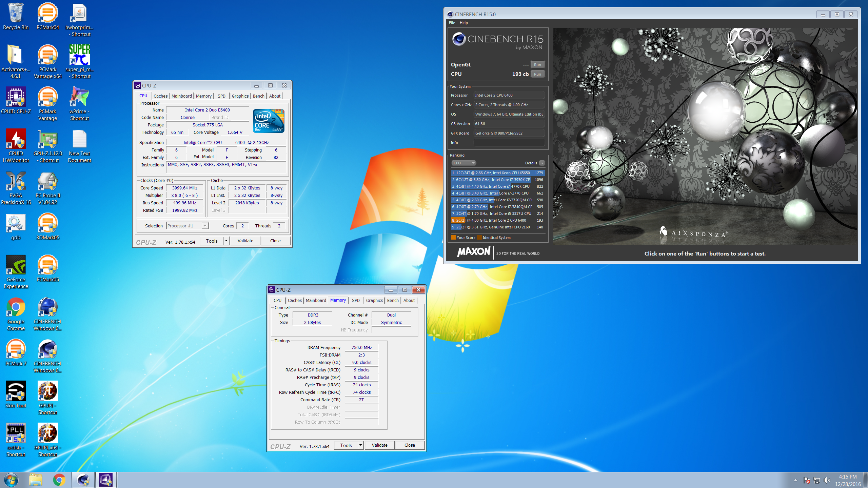Select the Core i5-3317U ranking row
This screenshot has width=868, height=488.
coord(497,213)
